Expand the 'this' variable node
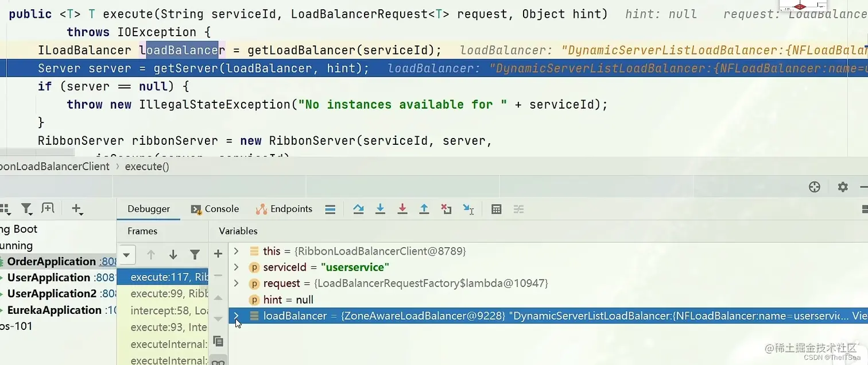Screen dimensions: 868x365 coord(236,251)
